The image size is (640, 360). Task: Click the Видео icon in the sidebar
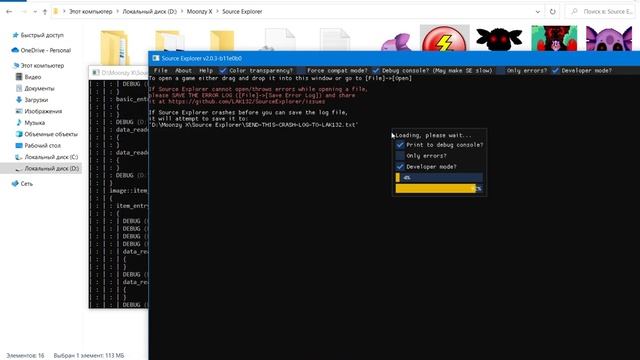coord(19,77)
